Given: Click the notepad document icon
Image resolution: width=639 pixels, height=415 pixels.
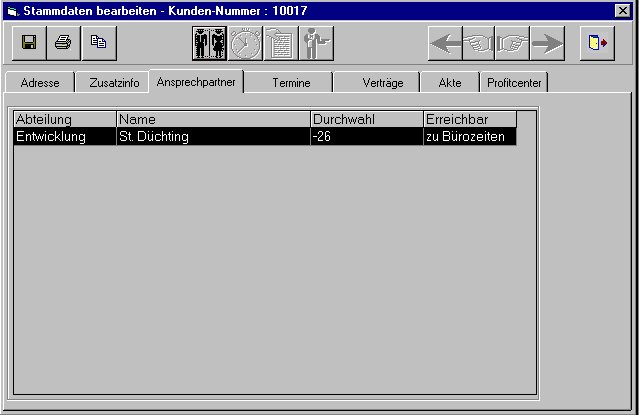Looking at the screenshot, I should [x=281, y=44].
